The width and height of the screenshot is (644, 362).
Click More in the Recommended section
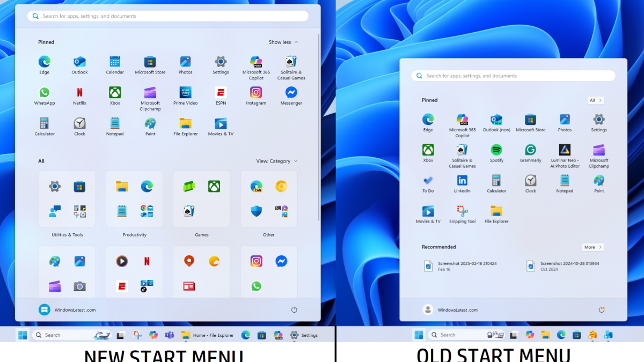pos(592,247)
